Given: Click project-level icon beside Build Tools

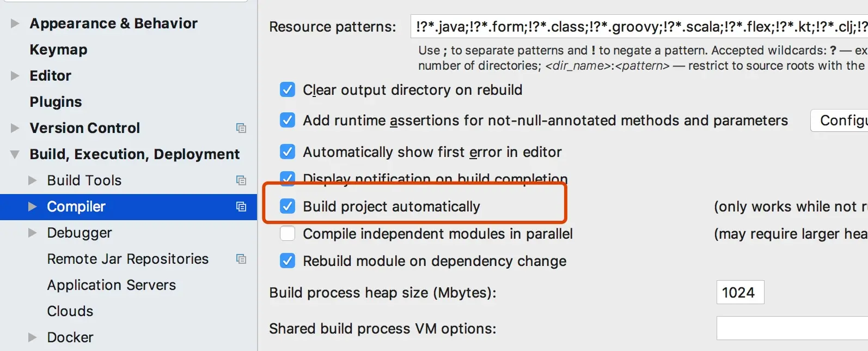Looking at the screenshot, I should point(241,180).
